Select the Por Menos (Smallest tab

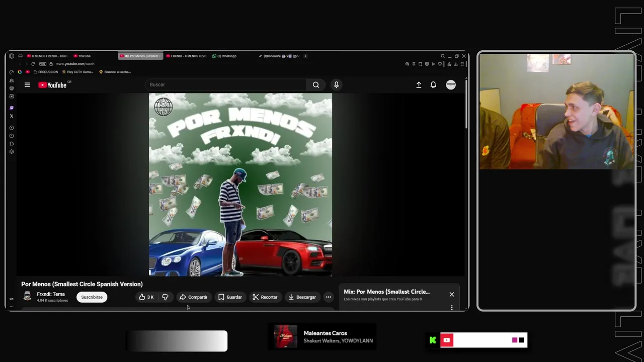point(140,56)
